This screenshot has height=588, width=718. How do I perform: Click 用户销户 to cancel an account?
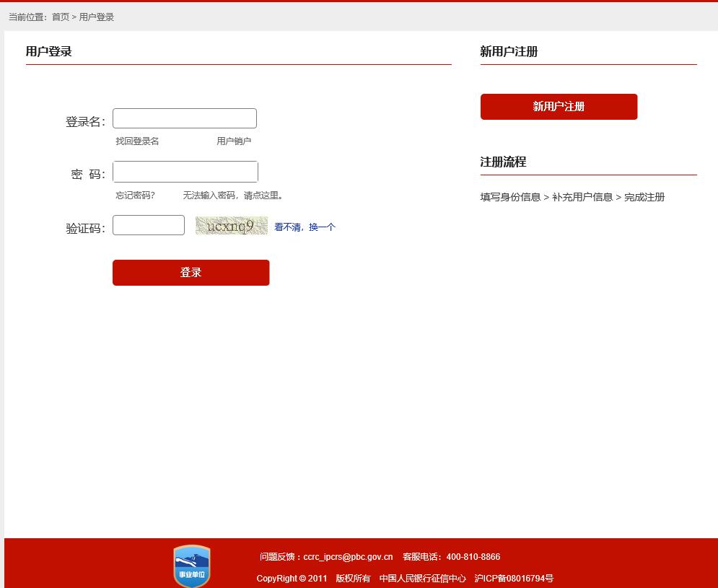pyautogui.click(x=234, y=141)
